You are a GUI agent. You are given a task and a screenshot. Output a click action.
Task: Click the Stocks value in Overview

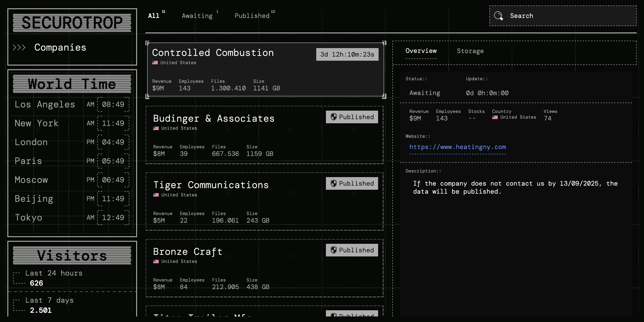click(x=472, y=118)
